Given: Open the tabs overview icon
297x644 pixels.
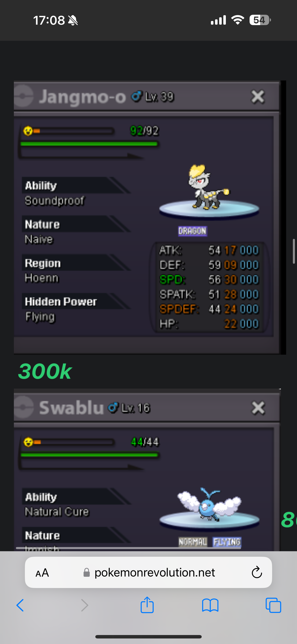Looking at the screenshot, I should [273, 605].
